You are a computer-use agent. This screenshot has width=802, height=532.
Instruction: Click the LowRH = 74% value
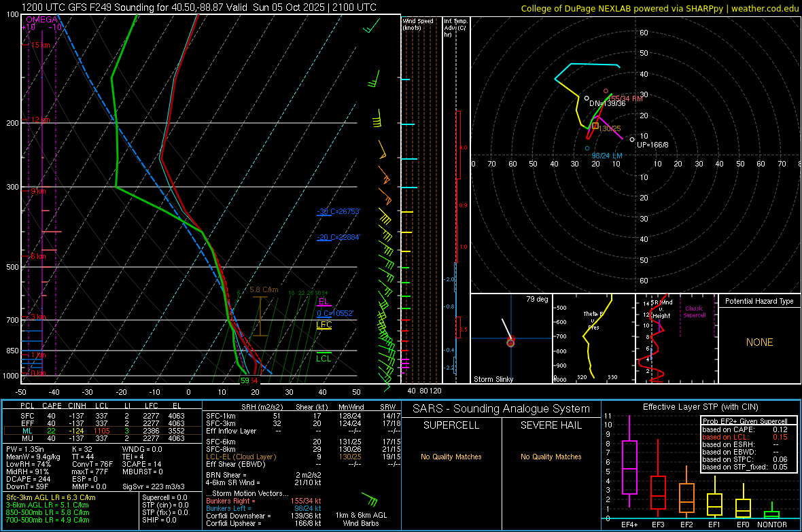[28, 465]
